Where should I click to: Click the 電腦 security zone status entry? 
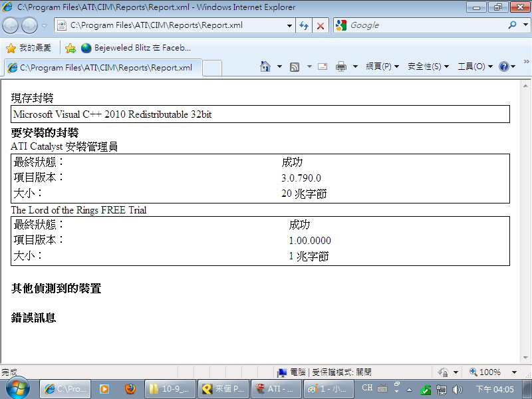324,372
